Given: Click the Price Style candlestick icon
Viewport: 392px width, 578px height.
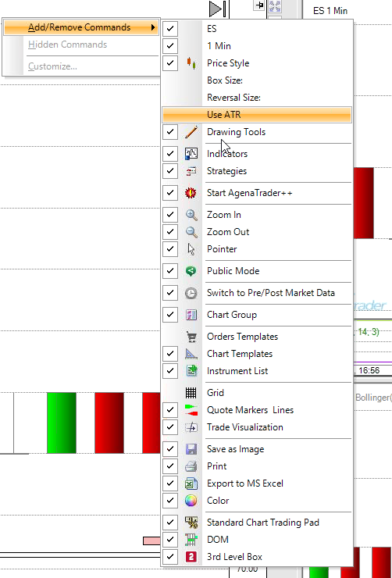Looking at the screenshot, I should pyautogui.click(x=191, y=63).
